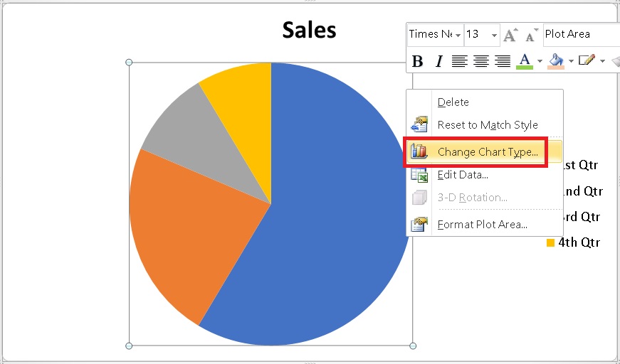Toggle bold formatting in mini toolbar

click(x=418, y=61)
